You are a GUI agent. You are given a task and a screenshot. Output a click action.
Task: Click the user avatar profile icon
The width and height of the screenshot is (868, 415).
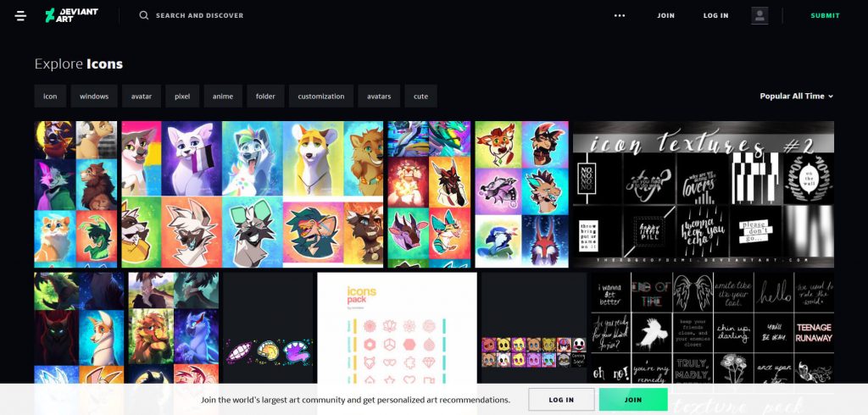[x=759, y=15]
